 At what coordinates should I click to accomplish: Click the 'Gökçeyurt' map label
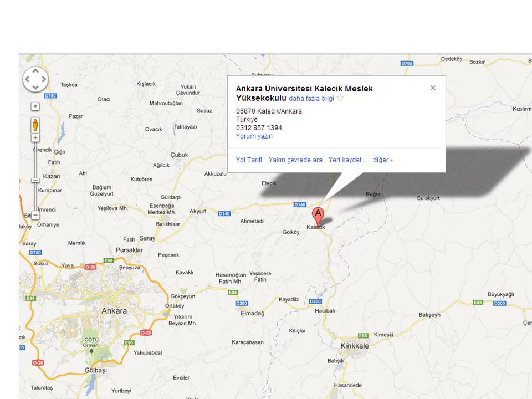click(182, 296)
